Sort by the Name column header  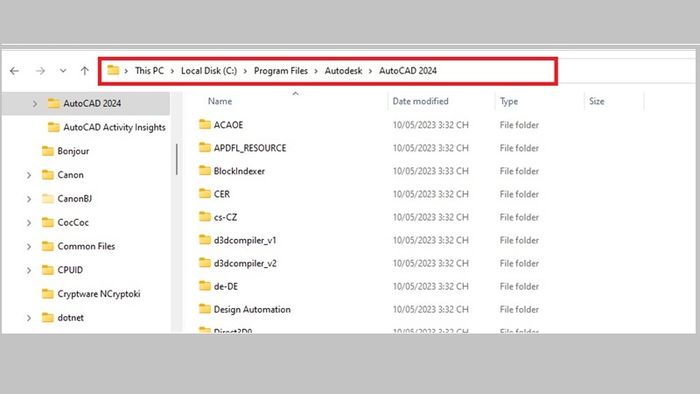(x=220, y=101)
